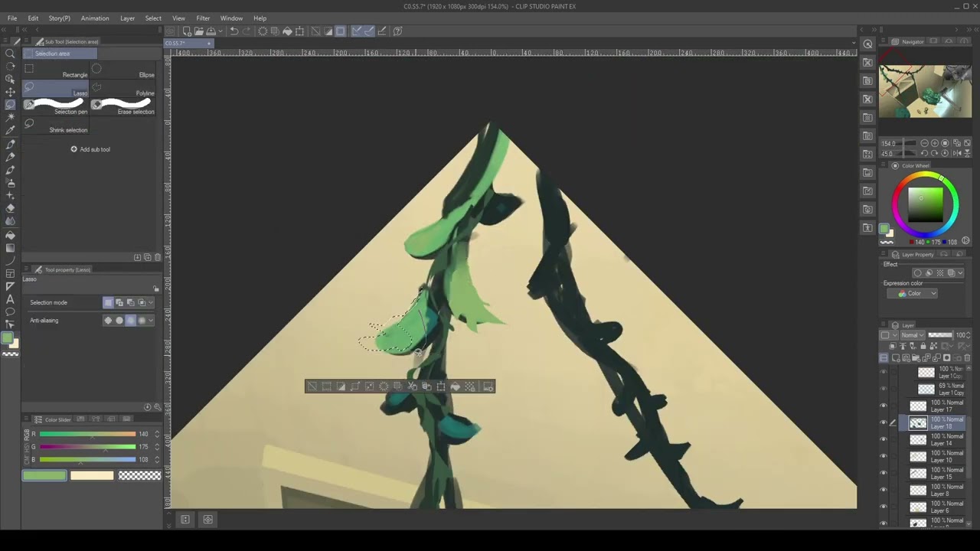The image size is (980, 551).
Task: Adjust the G color slider
Action: (87, 447)
